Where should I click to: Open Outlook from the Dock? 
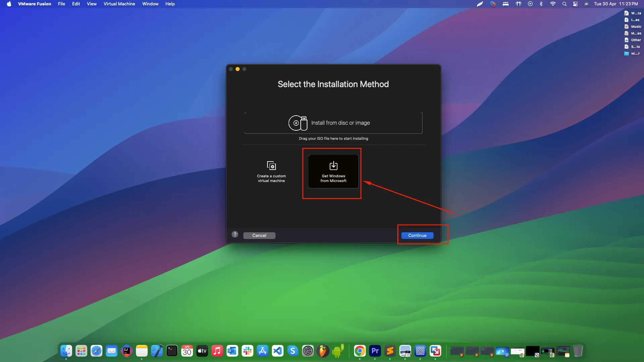click(x=232, y=351)
